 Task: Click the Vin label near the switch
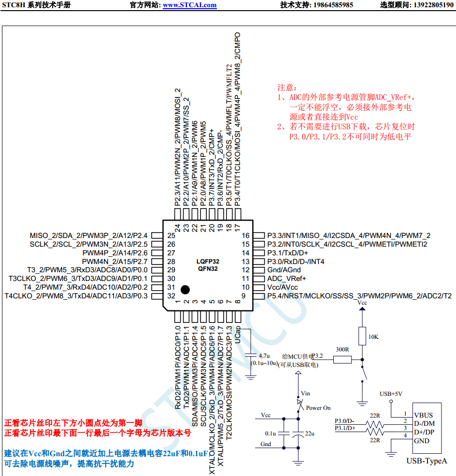click(x=305, y=393)
